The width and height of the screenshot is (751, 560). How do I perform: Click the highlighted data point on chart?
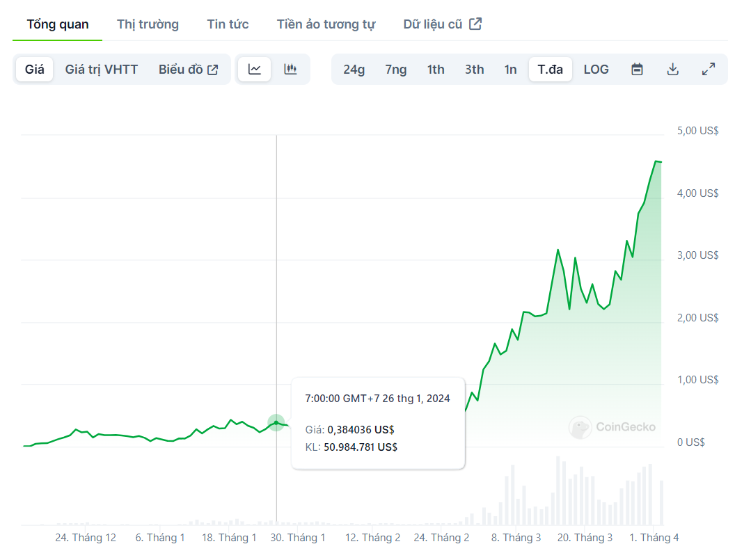tap(276, 422)
